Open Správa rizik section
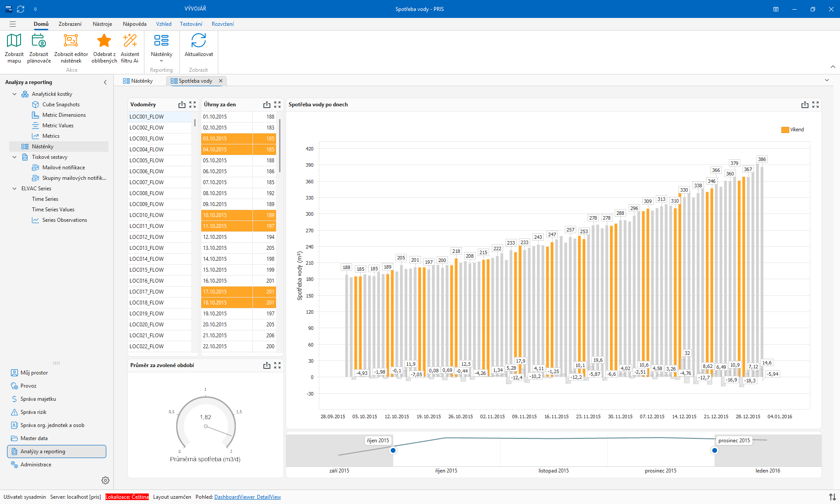Screen dimensions: 840x504 (57, 412)
